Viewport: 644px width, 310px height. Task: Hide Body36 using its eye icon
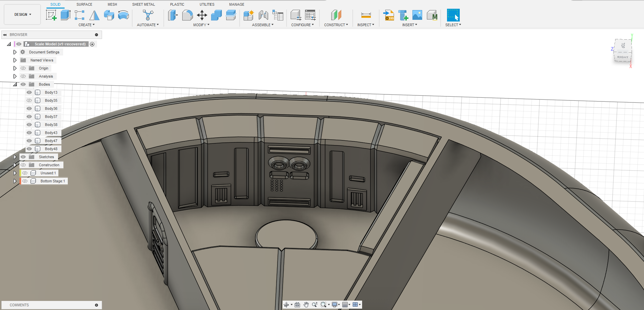pos(29,108)
